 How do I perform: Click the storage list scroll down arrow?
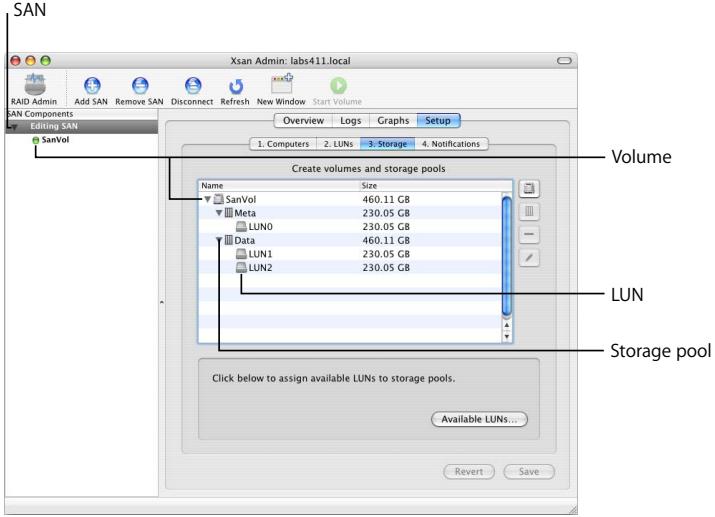(507, 337)
